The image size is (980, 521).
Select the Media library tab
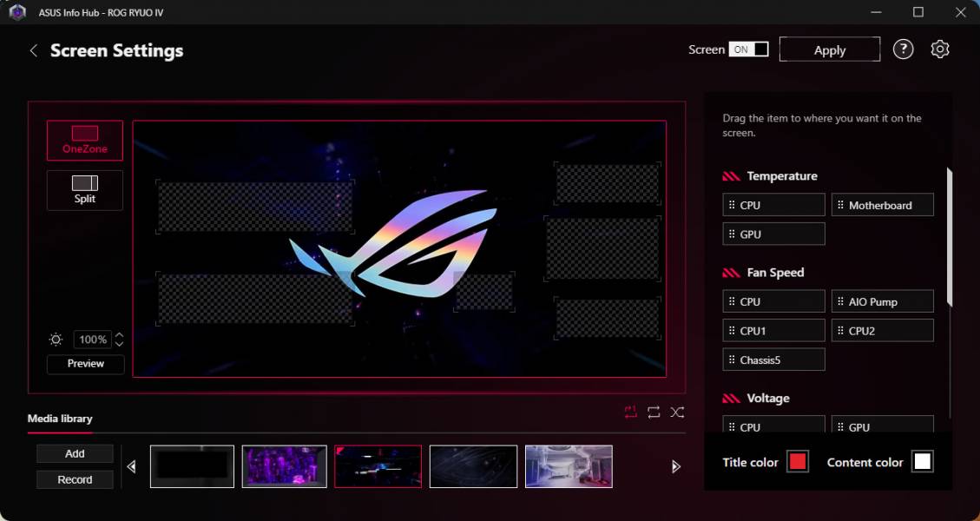(60, 419)
